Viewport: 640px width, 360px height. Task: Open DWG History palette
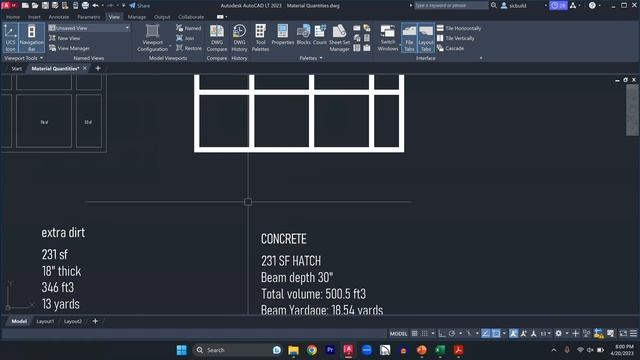[x=239, y=38]
